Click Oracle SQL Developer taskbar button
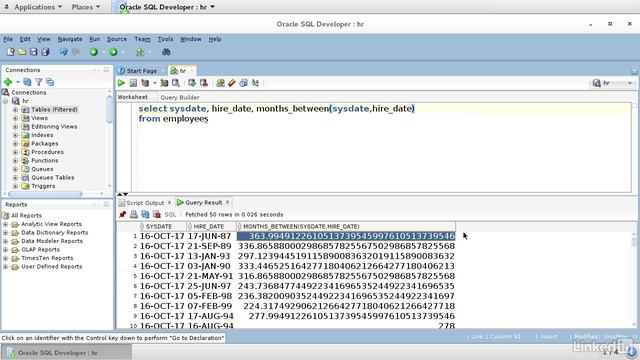Screen dimensions: 640x360 66,353
